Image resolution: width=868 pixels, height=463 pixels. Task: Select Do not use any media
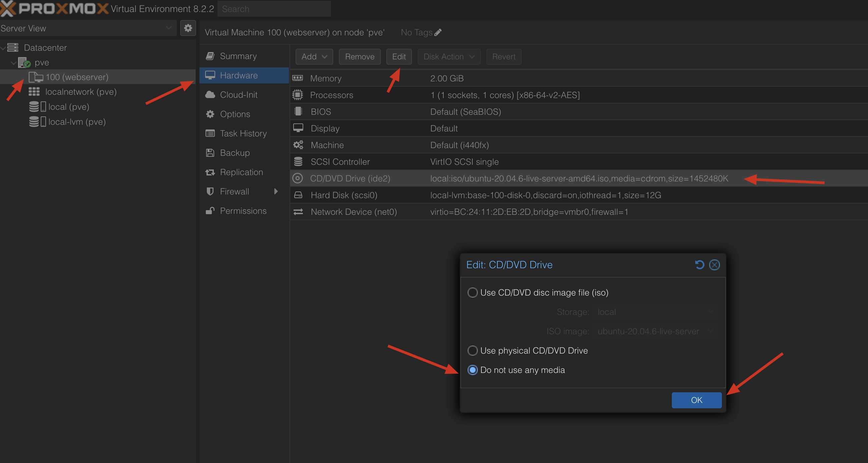pyautogui.click(x=472, y=370)
